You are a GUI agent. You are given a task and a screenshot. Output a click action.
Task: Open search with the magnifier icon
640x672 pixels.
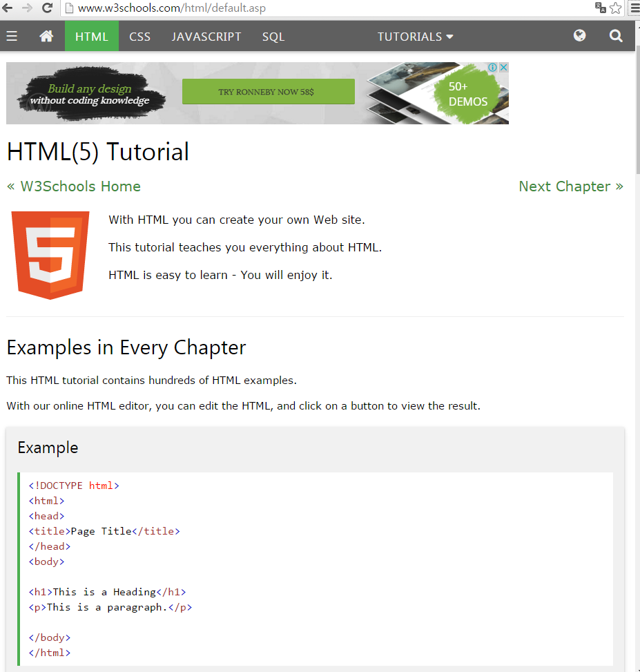click(616, 36)
